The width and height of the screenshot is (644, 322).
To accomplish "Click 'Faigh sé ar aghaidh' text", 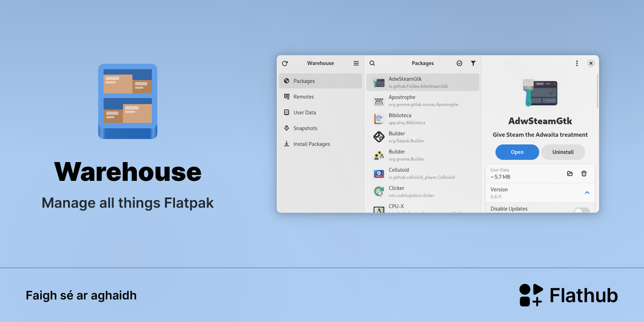I will 81,296.
